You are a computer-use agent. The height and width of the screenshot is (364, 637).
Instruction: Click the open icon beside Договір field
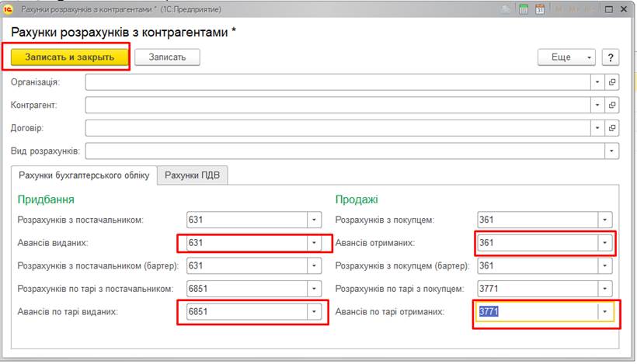coord(612,127)
